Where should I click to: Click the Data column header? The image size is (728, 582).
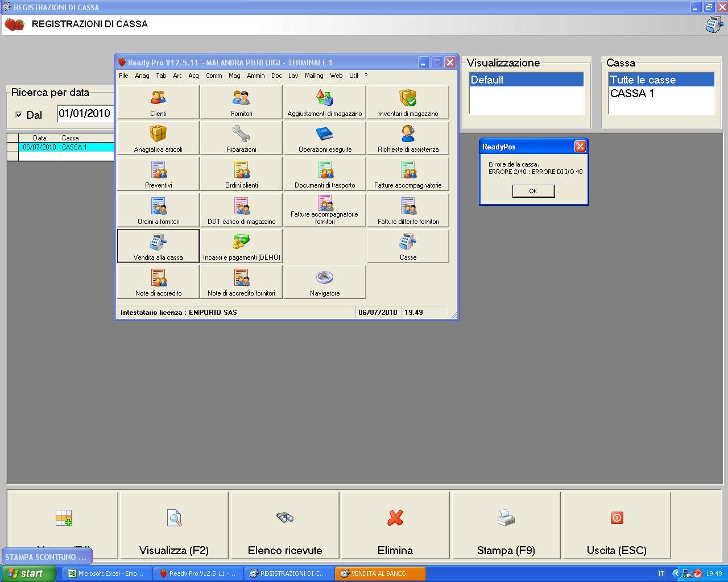coord(40,138)
